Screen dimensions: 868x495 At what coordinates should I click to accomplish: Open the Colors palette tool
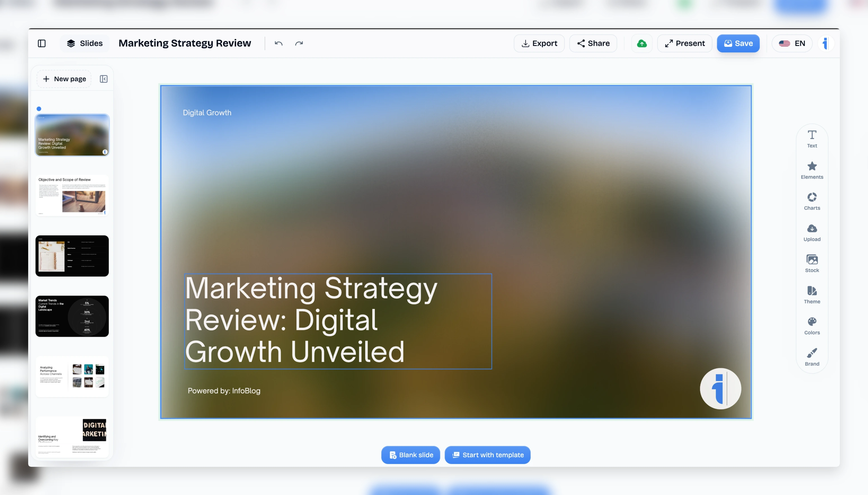(x=812, y=326)
